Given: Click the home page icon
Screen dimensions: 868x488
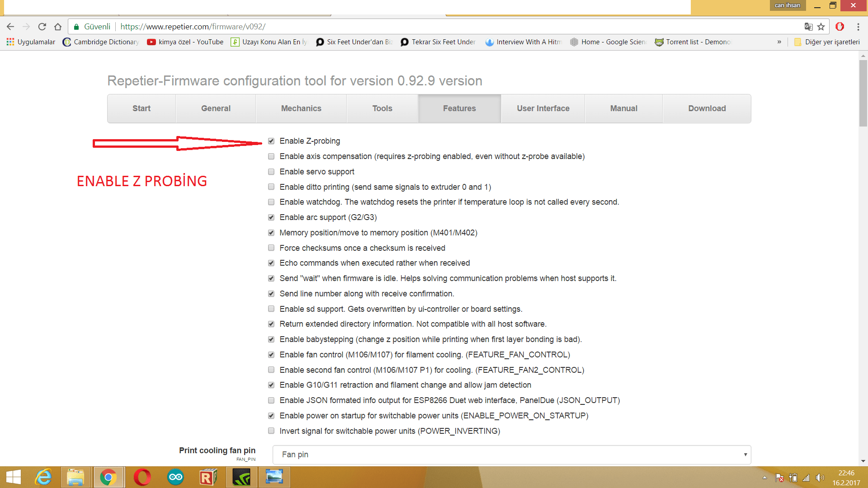Looking at the screenshot, I should [57, 27].
